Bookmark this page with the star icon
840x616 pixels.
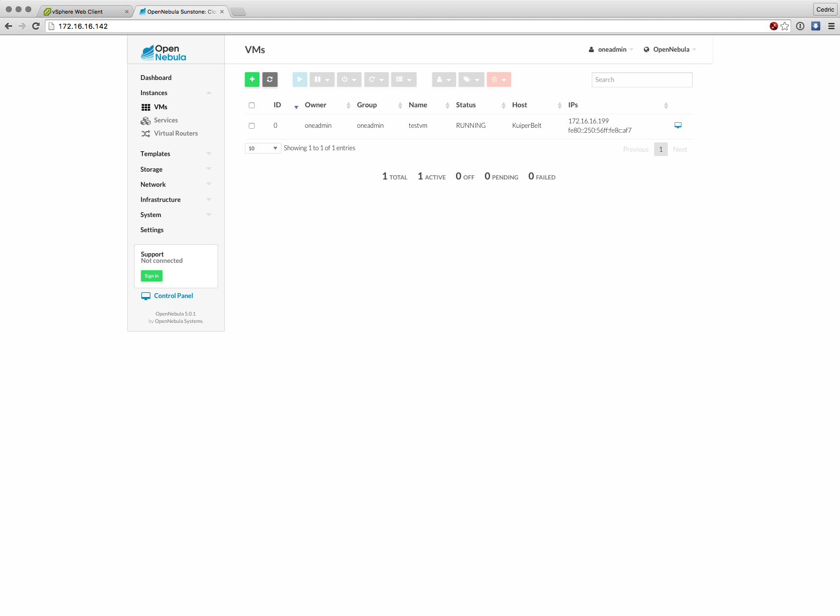click(784, 26)
